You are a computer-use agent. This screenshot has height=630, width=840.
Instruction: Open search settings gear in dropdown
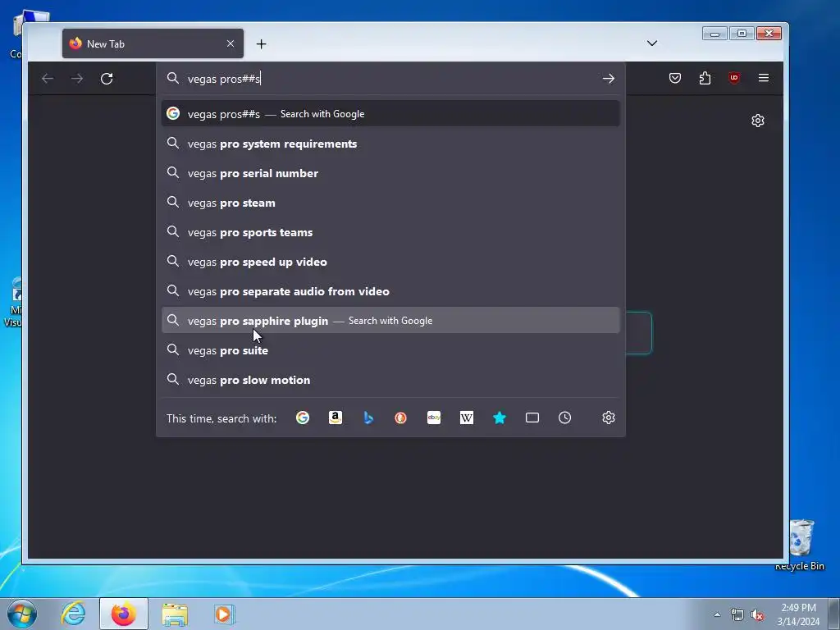(608, 418)
